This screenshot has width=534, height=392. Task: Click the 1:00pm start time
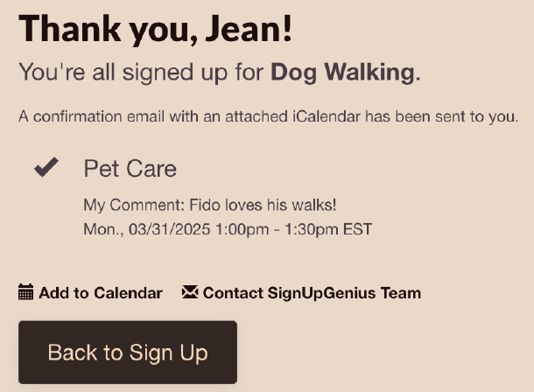tap(242, 229)
